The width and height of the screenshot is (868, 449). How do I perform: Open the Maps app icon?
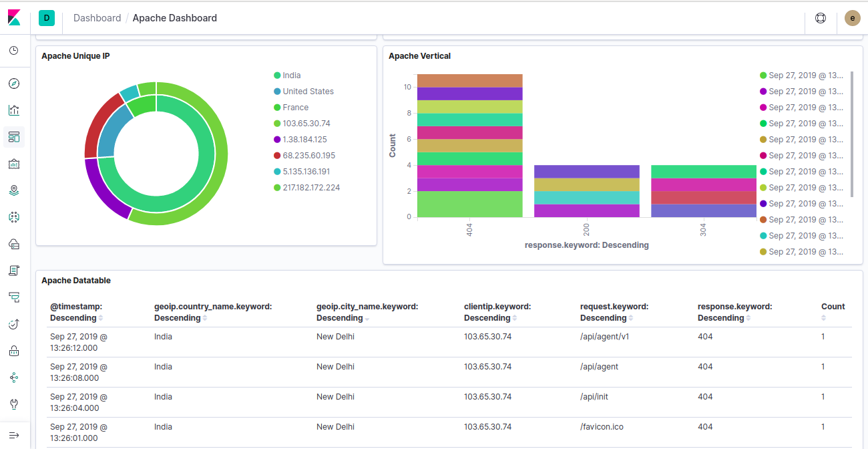(14, 190)
